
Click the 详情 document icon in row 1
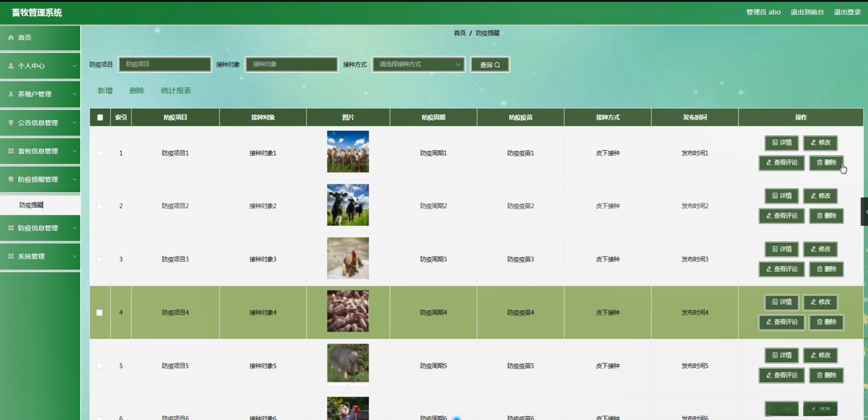(x=775, y=142)
